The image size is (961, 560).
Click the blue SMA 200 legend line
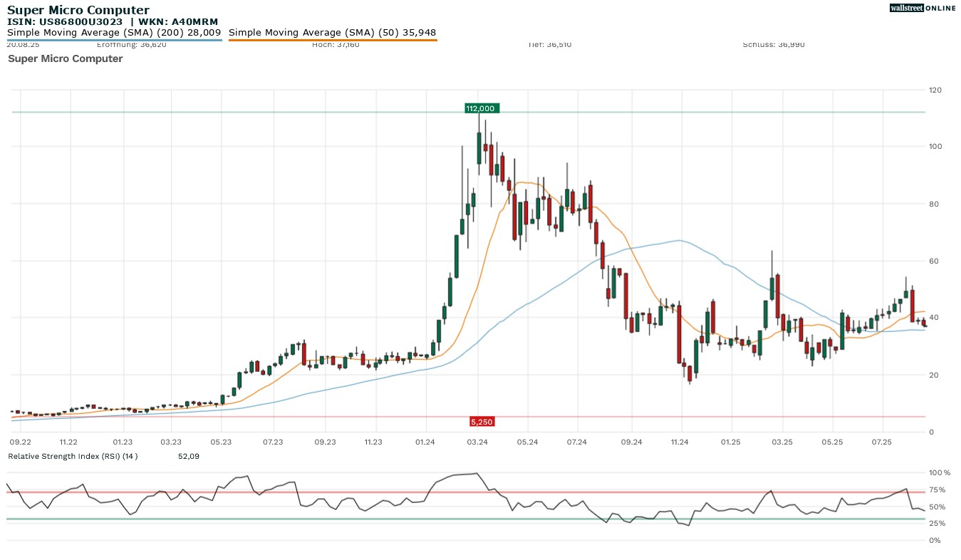114,40
